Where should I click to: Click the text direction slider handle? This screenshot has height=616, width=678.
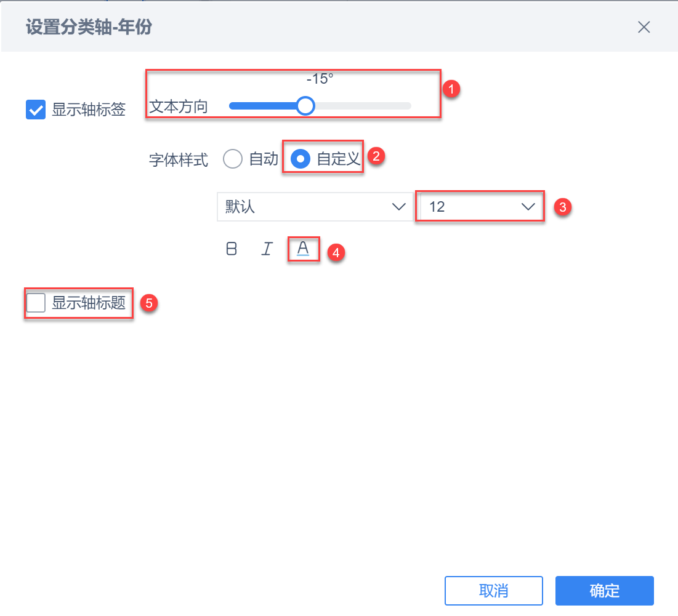(305, 106)
